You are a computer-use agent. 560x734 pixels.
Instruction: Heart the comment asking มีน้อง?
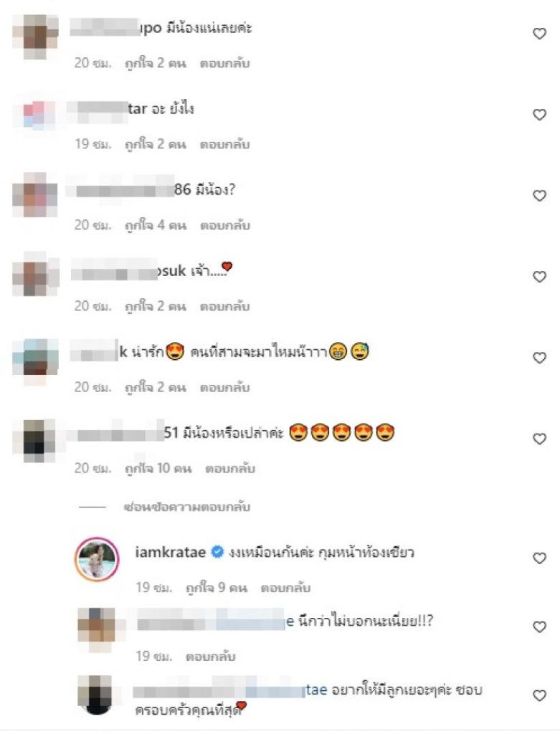[x=539, y=196]
